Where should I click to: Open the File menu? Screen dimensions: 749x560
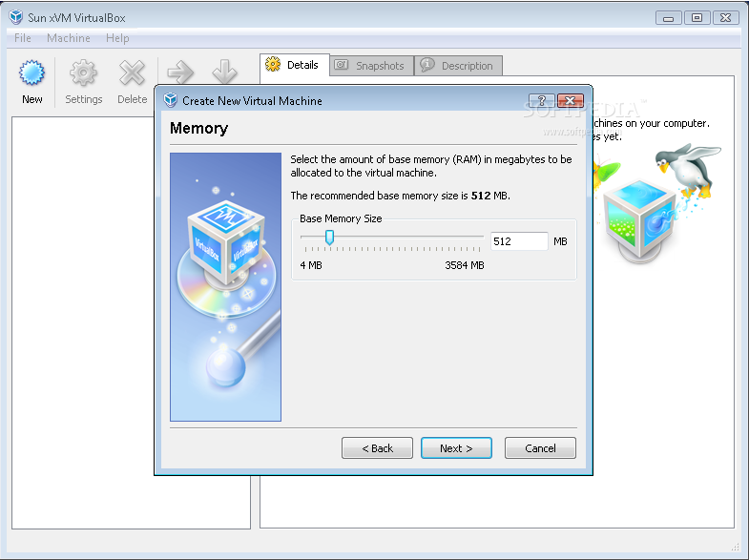coord(23,38)
